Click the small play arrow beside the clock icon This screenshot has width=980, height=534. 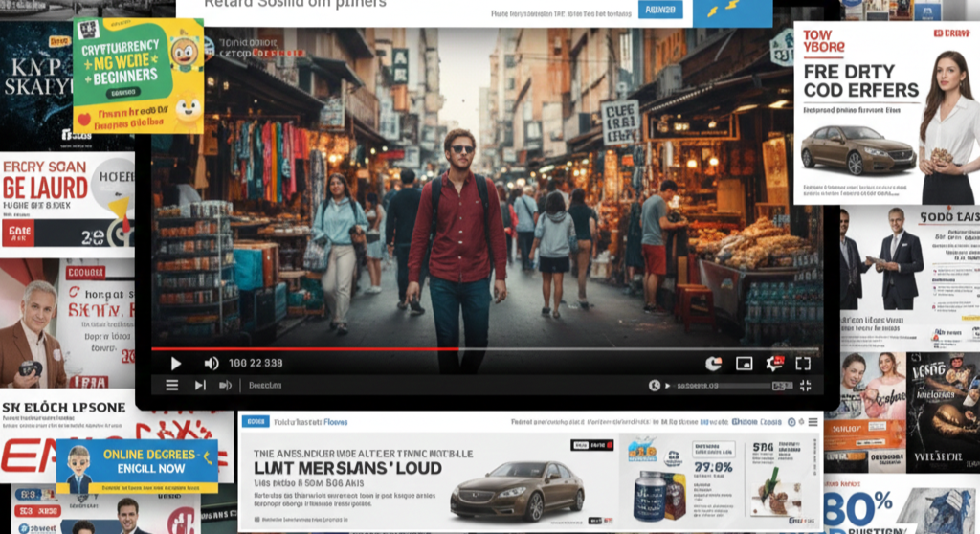667,385
